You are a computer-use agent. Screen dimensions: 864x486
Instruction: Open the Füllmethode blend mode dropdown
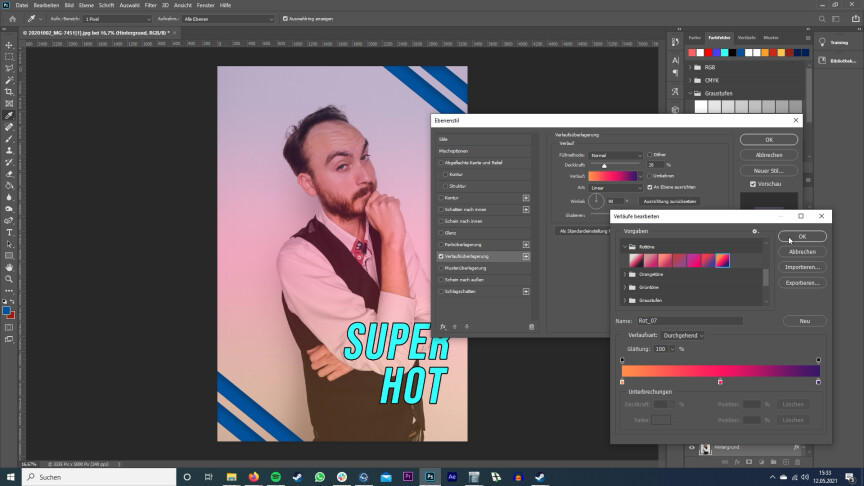tap(615, 155)
